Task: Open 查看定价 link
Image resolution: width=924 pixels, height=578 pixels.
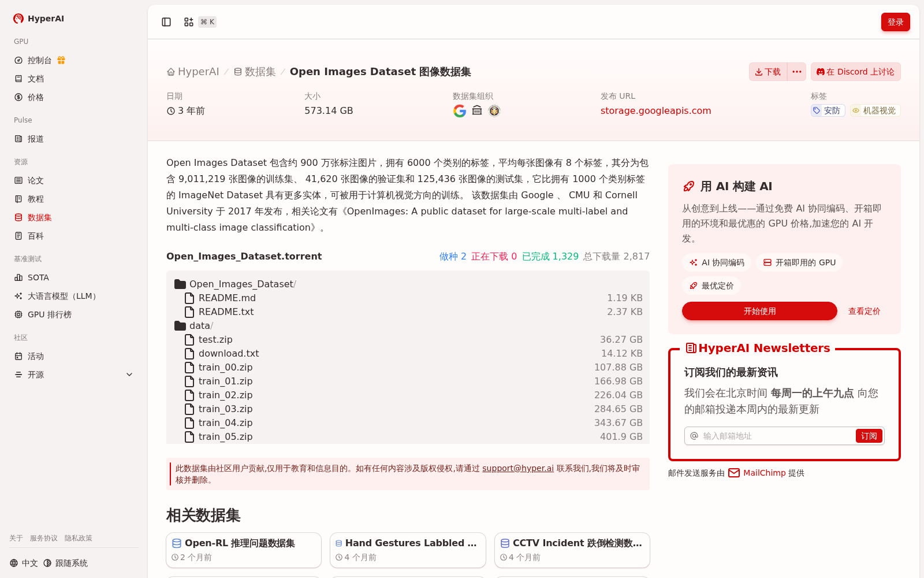Action: click(x=864, y=311)
